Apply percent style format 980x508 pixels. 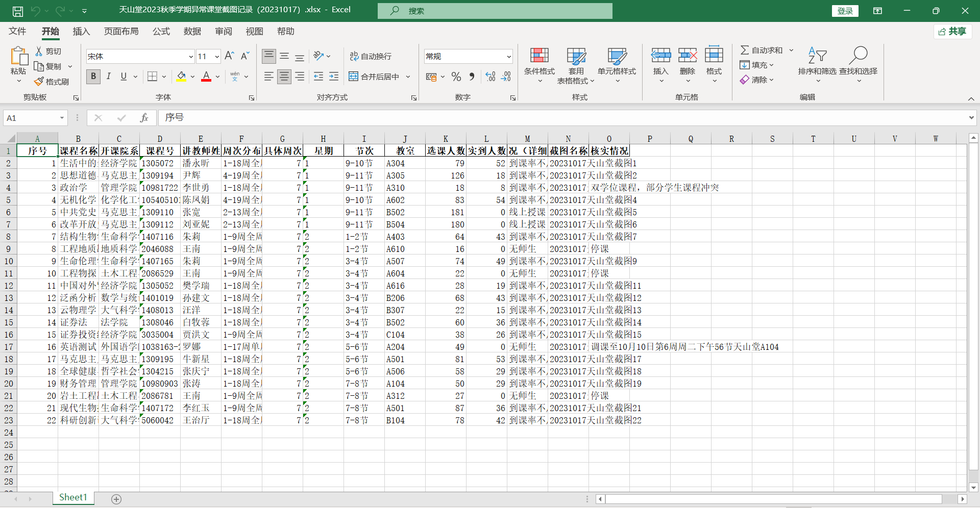456,77
